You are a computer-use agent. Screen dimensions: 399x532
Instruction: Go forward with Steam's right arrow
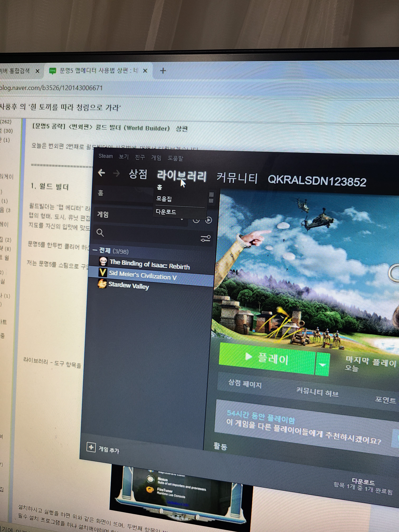tap(116, 173)
